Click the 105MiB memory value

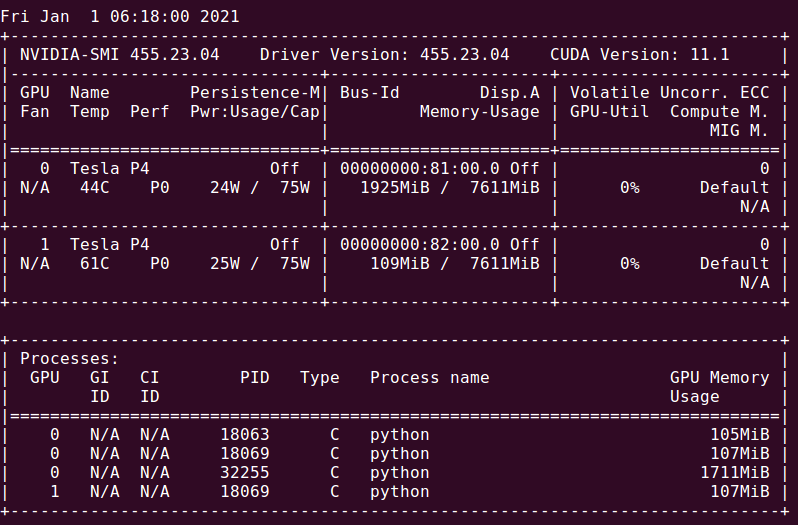[x=739, y=434]
